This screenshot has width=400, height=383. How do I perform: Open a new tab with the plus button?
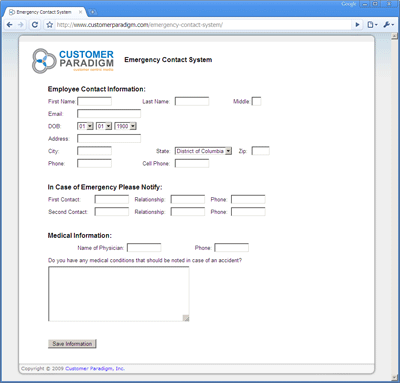click(x=92, y=12)
